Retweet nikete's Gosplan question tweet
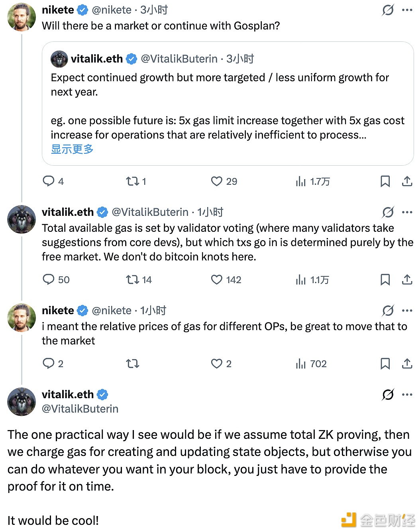The height and width of the screenshot is (532, 420). (132, 182)
